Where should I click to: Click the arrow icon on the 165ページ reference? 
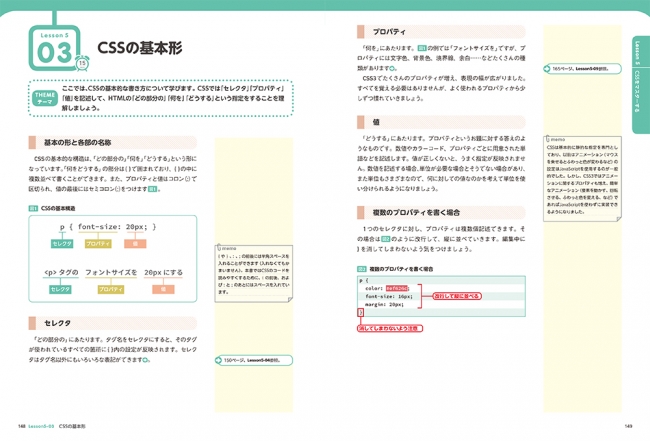547,69
